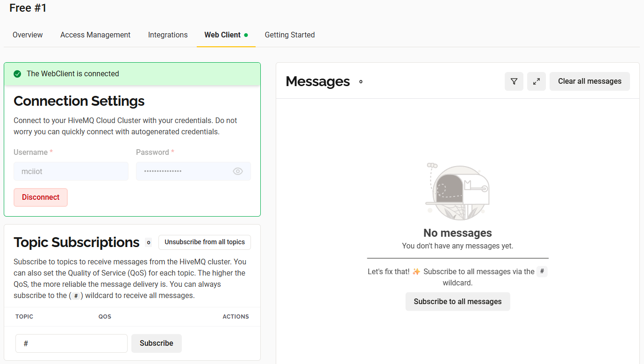Click the green status dot on Web Client

point(246,35)
